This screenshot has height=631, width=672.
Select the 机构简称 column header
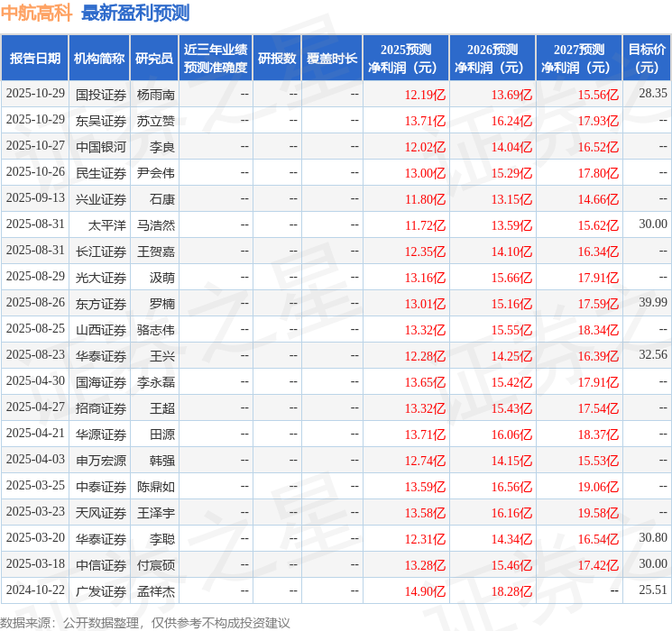pyautogui.click(x=99, y=58)
